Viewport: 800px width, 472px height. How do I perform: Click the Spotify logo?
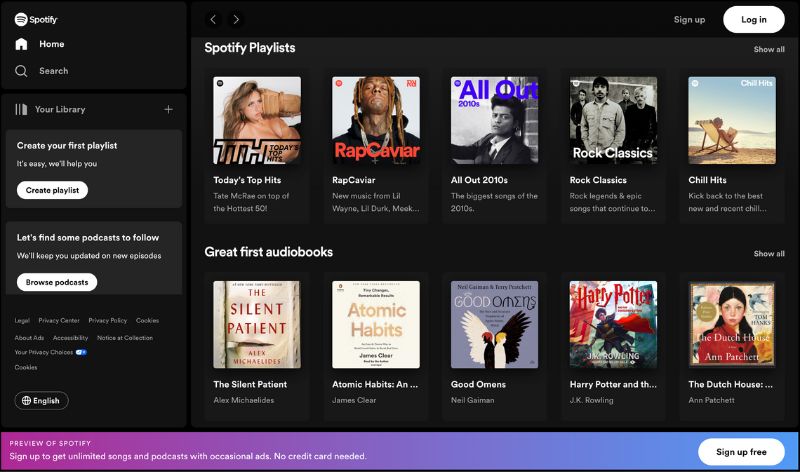(36, 19)
